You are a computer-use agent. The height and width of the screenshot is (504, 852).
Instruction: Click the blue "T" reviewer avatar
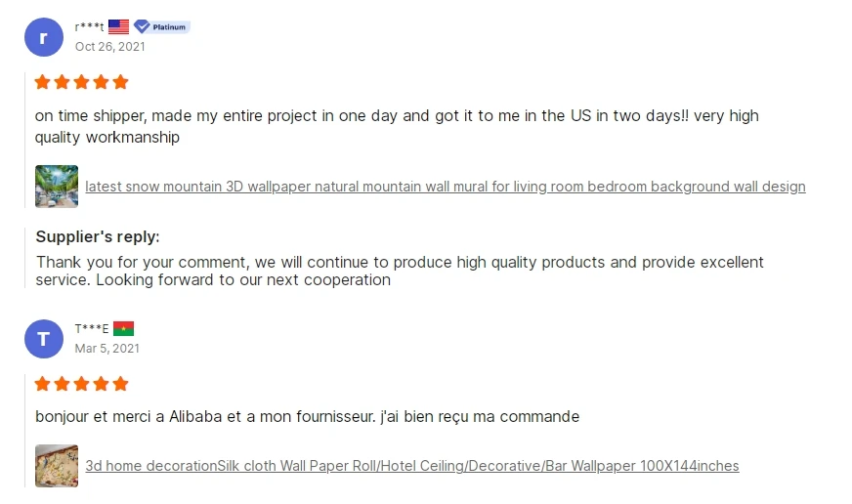[x=43, y=339]
